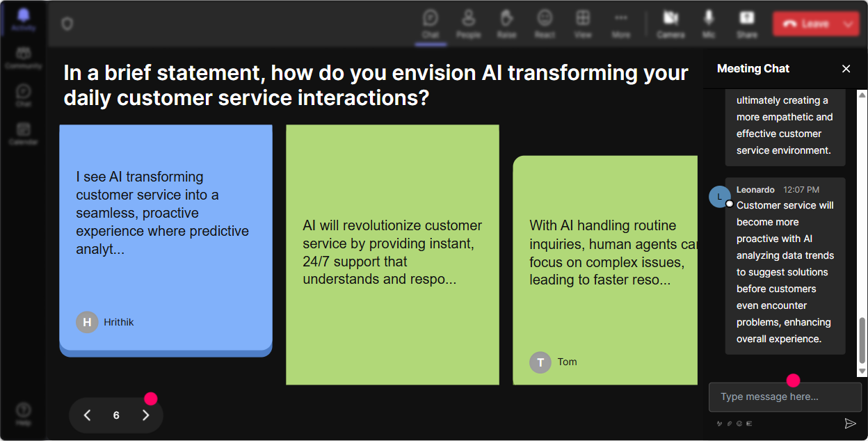The width and height of the screenshot is (868, 441).
Task: Click the poll question heading about AI
Action: 376,86
